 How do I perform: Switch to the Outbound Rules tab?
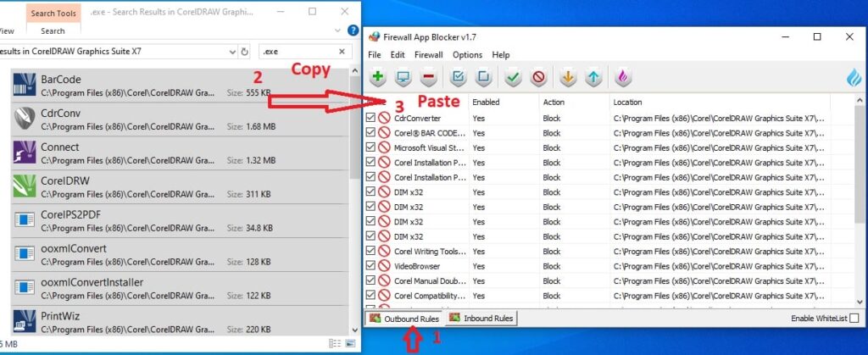click(405, 319)
